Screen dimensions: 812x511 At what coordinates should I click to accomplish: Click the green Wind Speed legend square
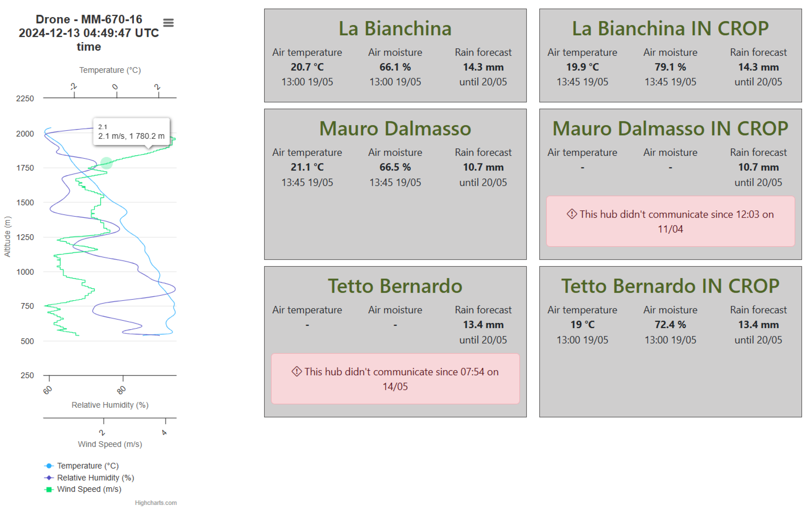pyautogui.click(x=49, y=489)
